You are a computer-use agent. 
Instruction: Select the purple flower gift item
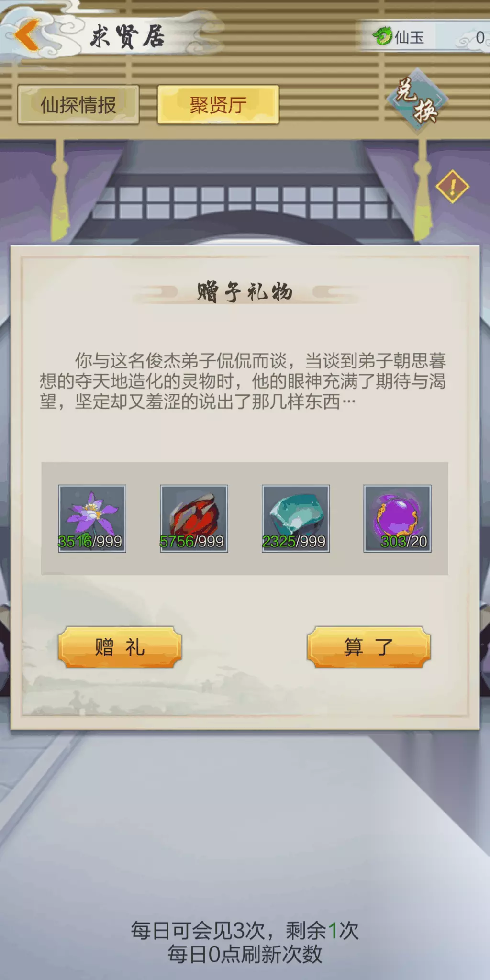point(92,519)
